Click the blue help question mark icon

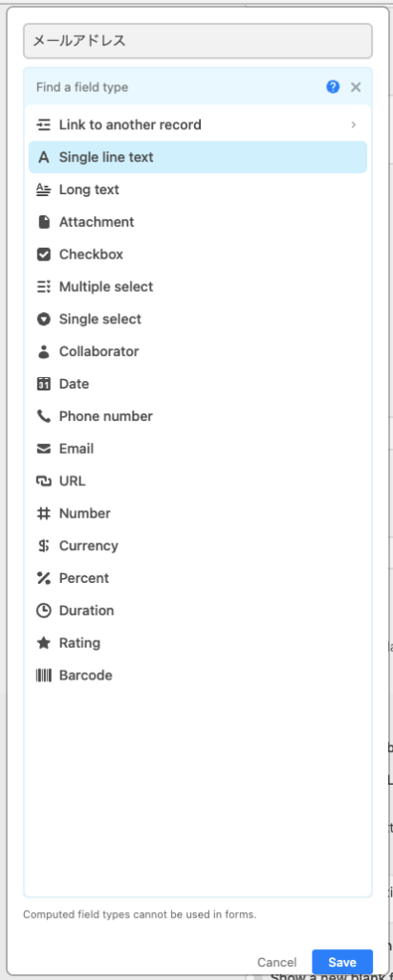click(x=333, y=87)
